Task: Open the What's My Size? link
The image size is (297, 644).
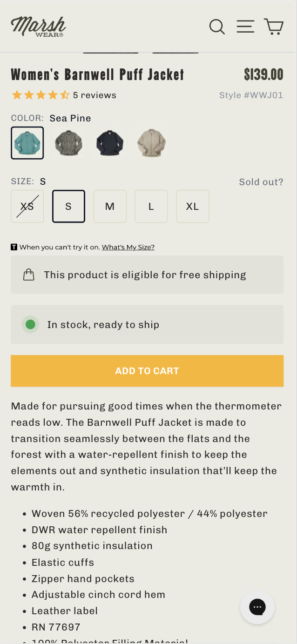Action: [128, 247]
